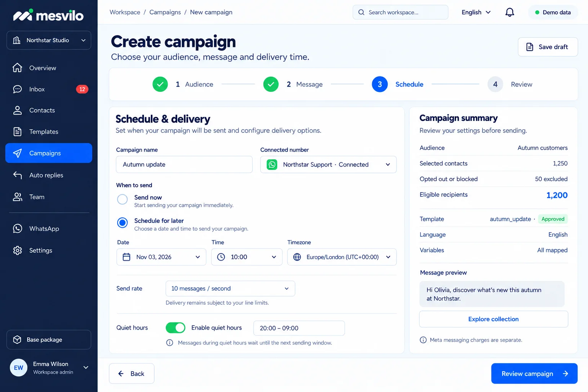Go to step 4 Review
Screen dimensions: 588x392
510,84
